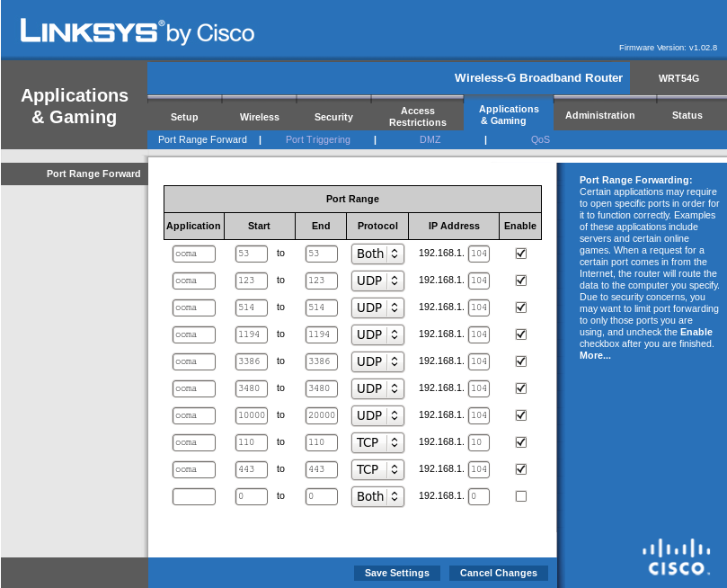Screen dimensions: 727x588
Task: Click the Cisco logo at bottom right
Action: (676, 557)
